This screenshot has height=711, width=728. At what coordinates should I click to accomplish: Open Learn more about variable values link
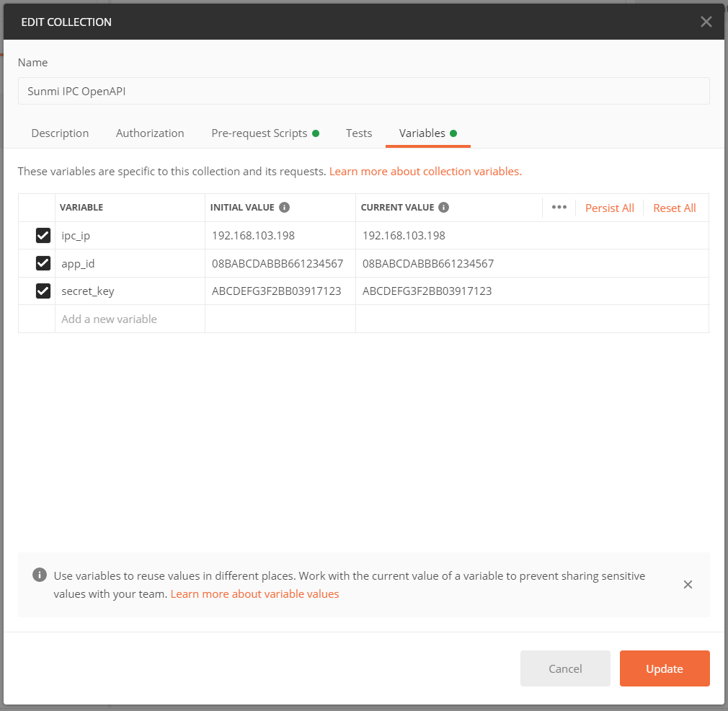tap(254, 594)
